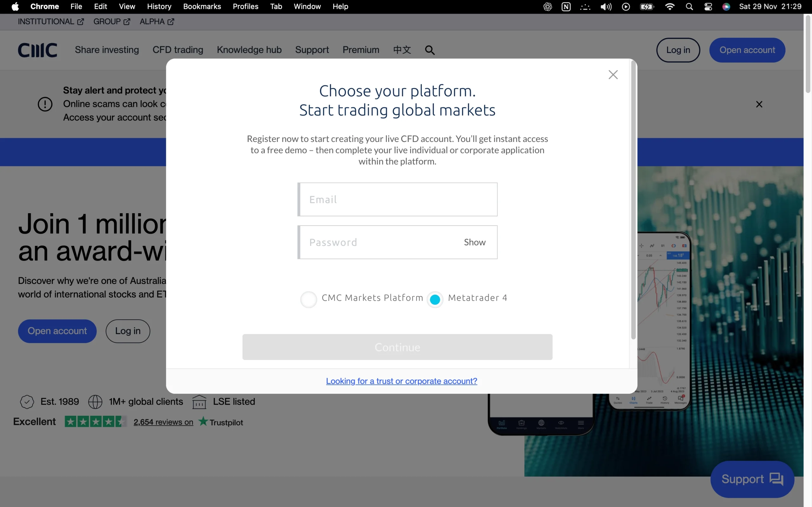Close the Choose your platform dialog
The image size is (812, 507).
613,74
